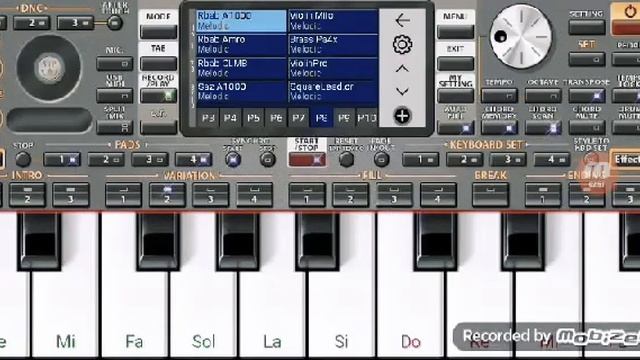Select the Brass Pa4x sound
The image size is (640, 360).
coord(333,44)
